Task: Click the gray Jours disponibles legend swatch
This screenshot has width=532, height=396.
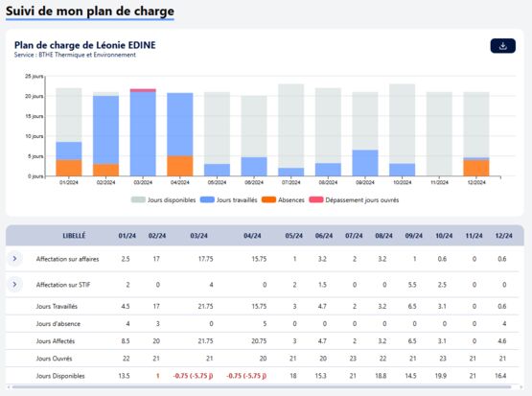Action: [138, 199]
